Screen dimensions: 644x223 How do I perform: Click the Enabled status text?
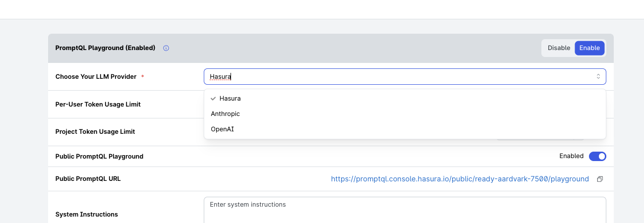pos(572,156)
